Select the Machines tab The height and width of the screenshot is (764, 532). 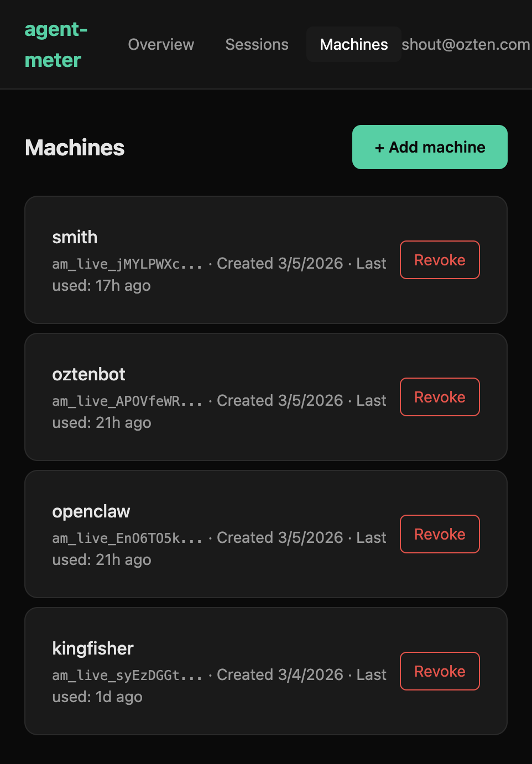click(x=353, y=44)
